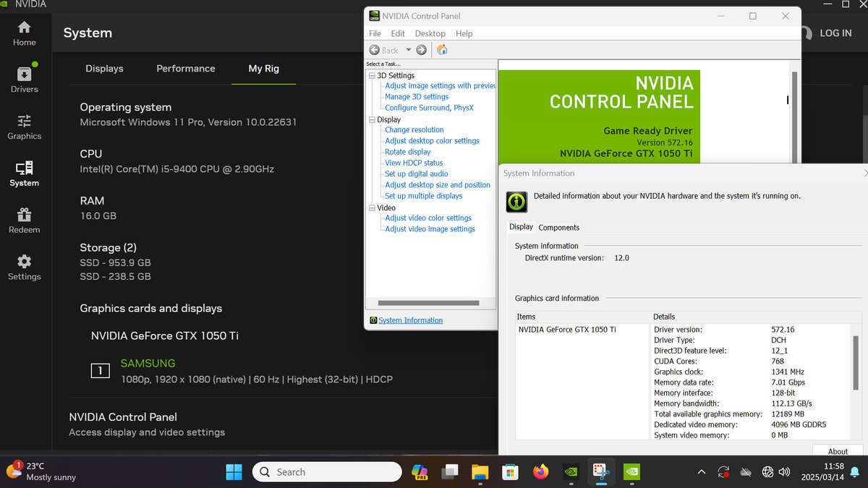This screenshot has width=868, height=488.
Task: Open the Desktop menu
Action: (430, 33)
